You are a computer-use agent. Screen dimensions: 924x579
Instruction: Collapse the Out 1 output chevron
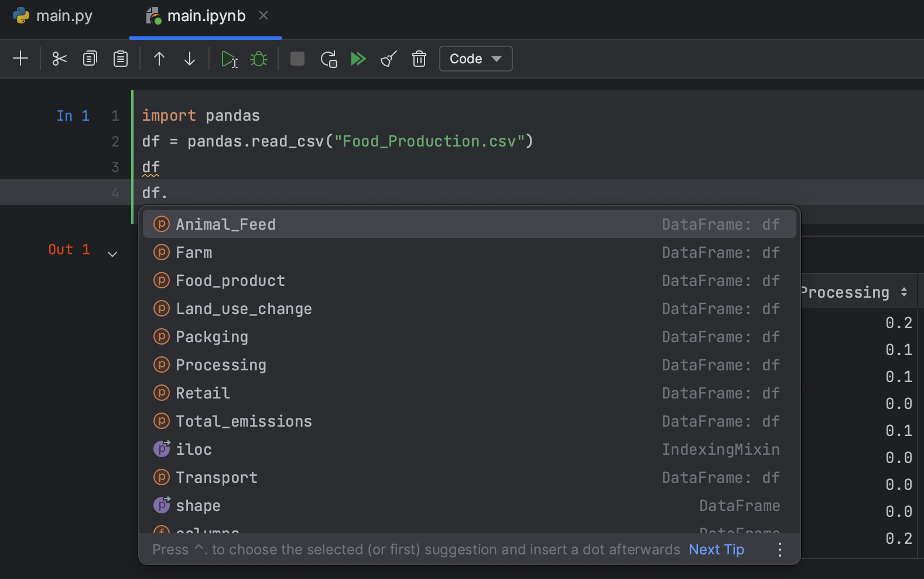(112, 254)
